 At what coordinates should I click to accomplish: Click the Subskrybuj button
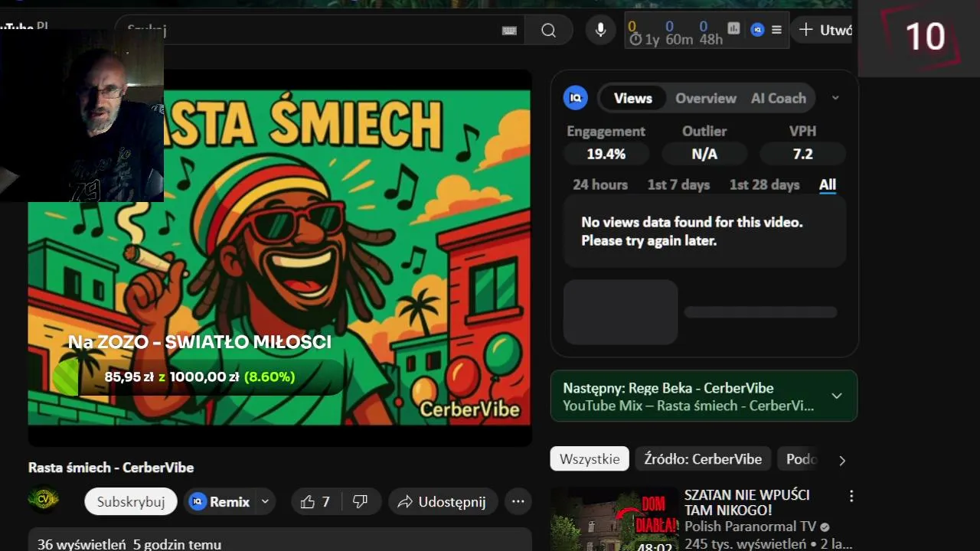[131, 502]
